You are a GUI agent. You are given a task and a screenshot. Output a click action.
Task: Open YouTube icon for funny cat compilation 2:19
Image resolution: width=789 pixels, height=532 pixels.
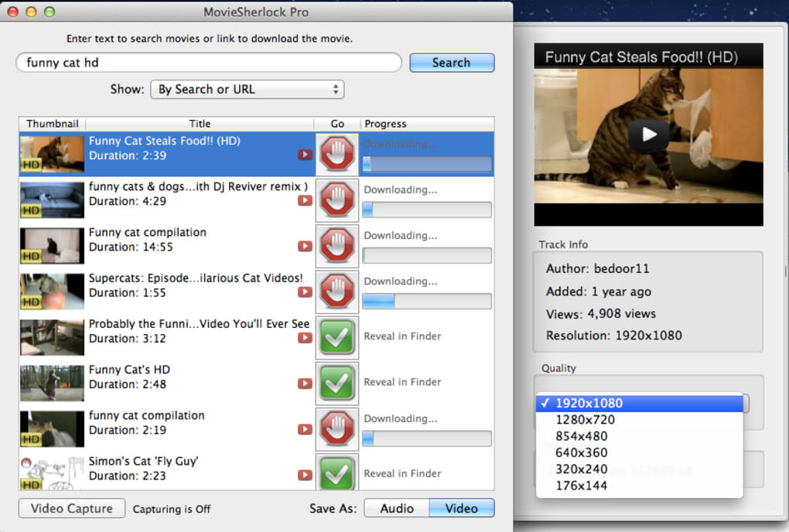pos(305,429)
